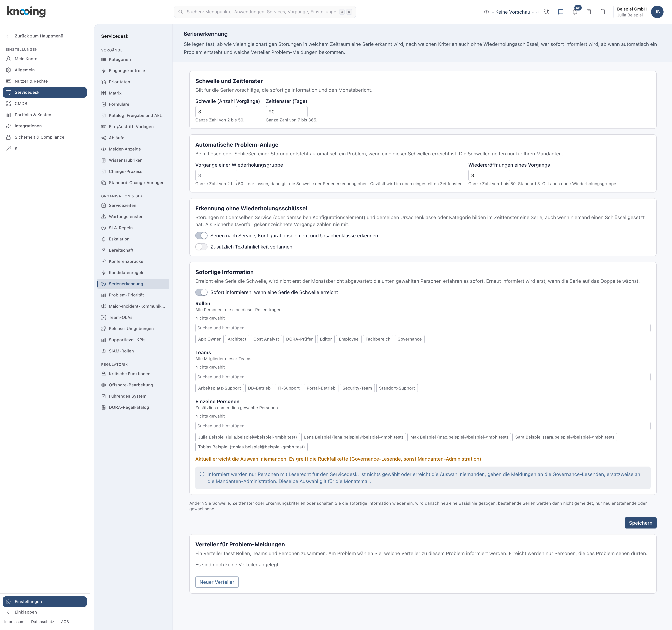This screenshot has width=672, height=630.
Task: Open the notifications bell icon
Action: click(x=575, y=12)
